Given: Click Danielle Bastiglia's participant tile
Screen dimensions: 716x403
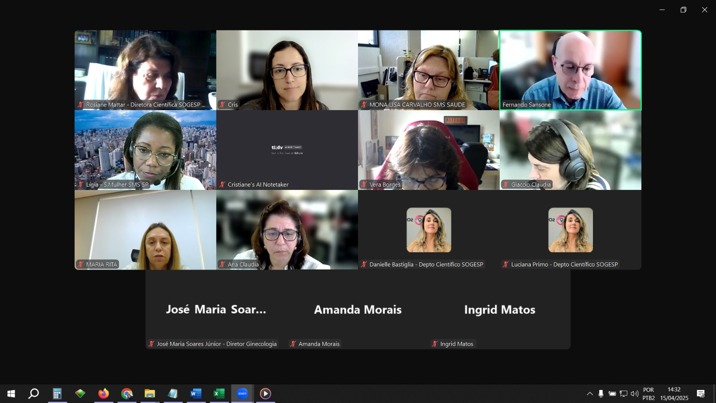Looking at the screenshot, I should tap(428, 230).
